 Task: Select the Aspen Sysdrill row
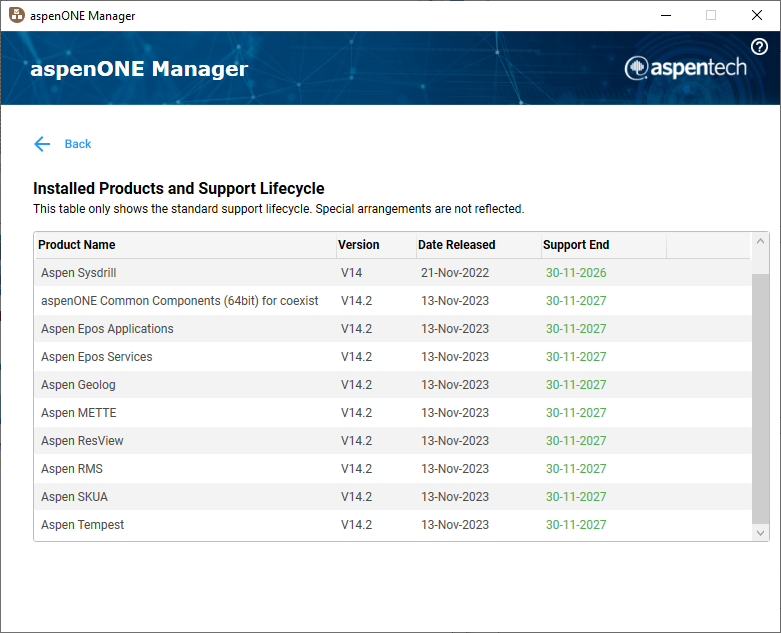(x=392, y=272)
